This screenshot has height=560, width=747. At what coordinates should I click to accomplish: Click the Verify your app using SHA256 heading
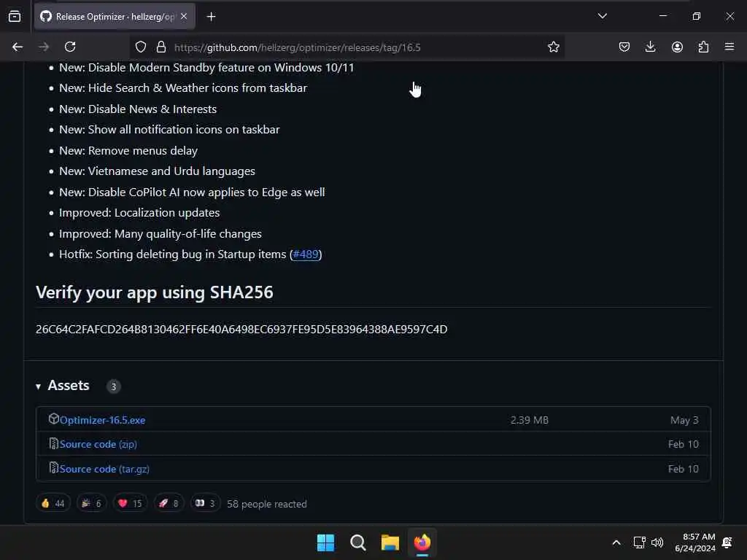pyautogui.click(x=155, y=292)
